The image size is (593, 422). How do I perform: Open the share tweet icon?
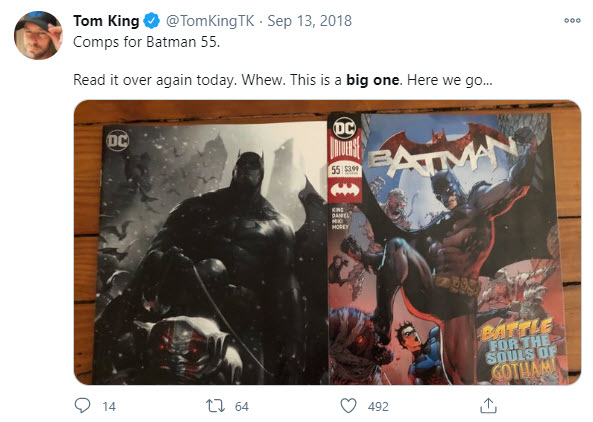pos(488,406)
